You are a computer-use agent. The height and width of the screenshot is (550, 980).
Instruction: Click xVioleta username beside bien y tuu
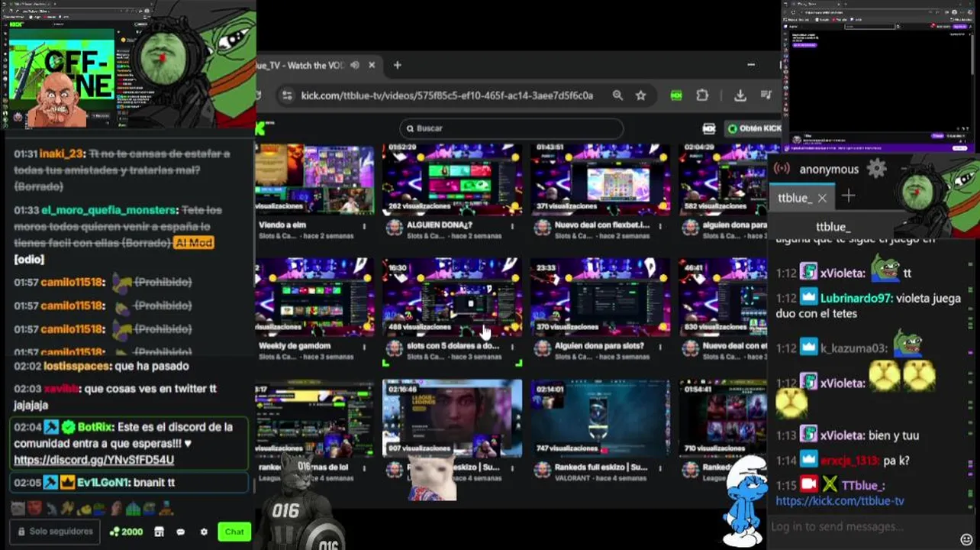843,435
